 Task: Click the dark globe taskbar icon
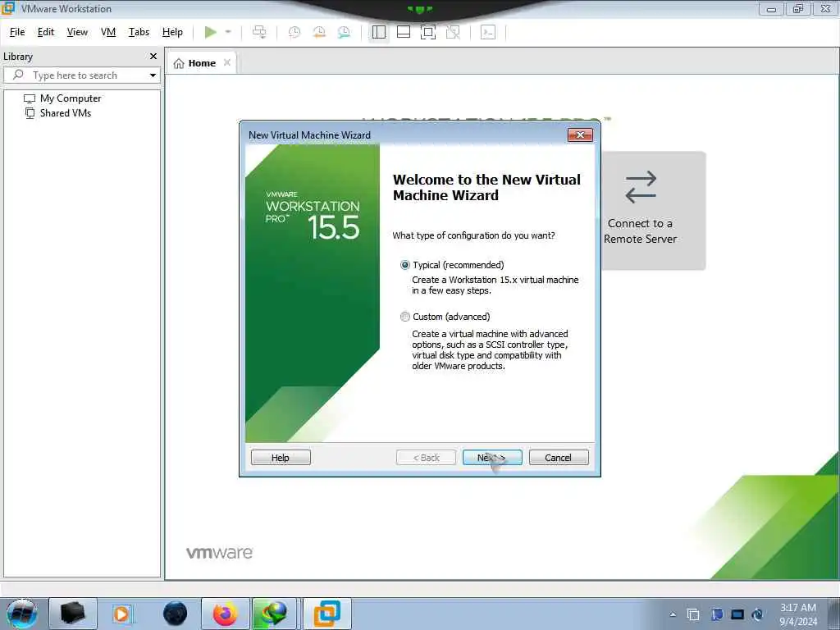click(x=176, y=614)
